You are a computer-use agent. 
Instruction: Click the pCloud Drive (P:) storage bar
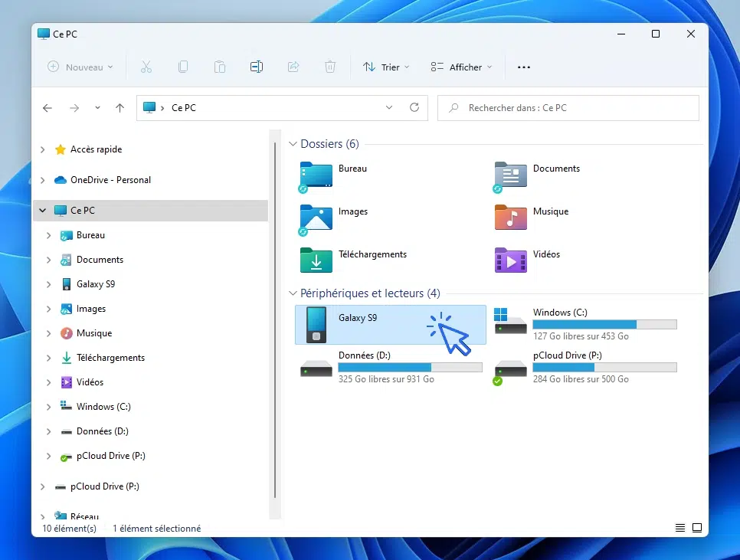[604, 368]
